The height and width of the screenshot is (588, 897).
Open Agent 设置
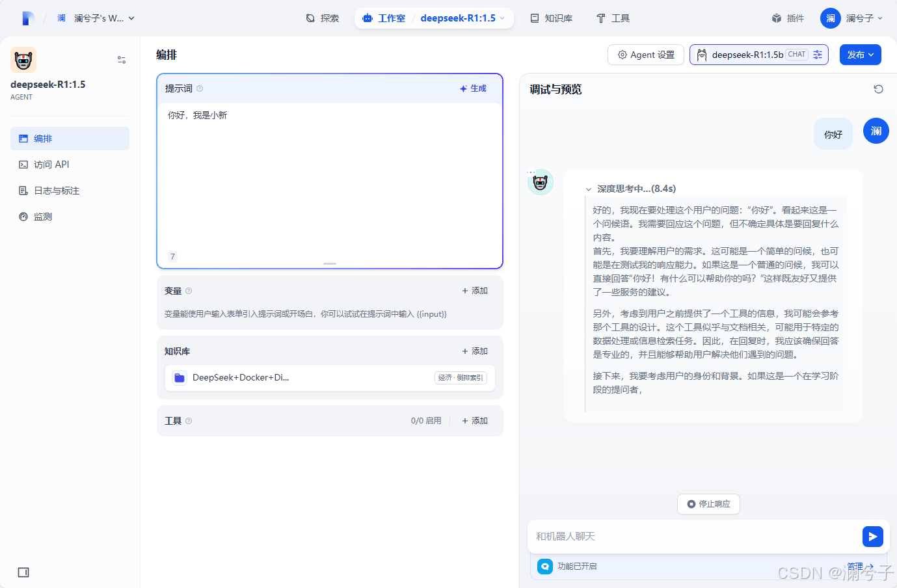(x=646, y=55)
